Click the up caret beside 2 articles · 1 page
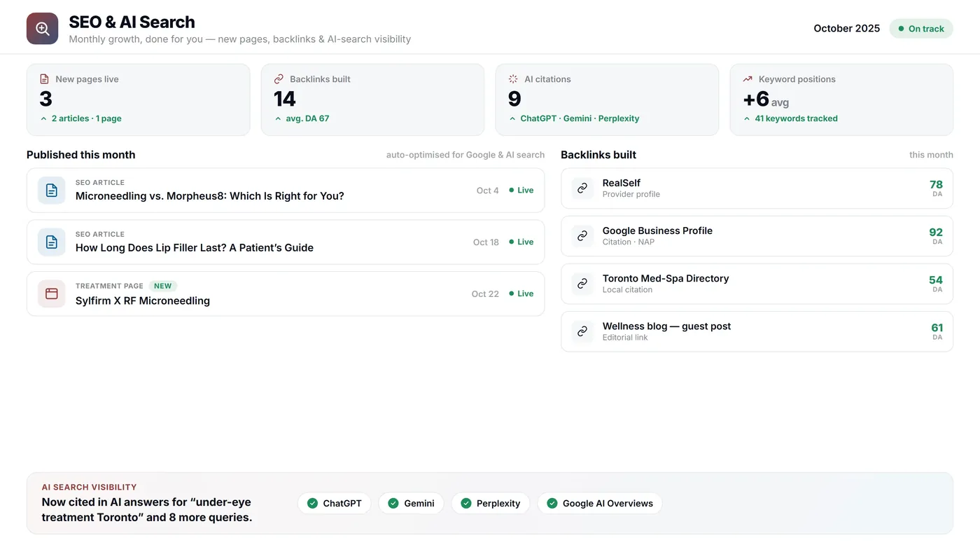The height and width of the screenshot is (545, 980). [44, 118]
